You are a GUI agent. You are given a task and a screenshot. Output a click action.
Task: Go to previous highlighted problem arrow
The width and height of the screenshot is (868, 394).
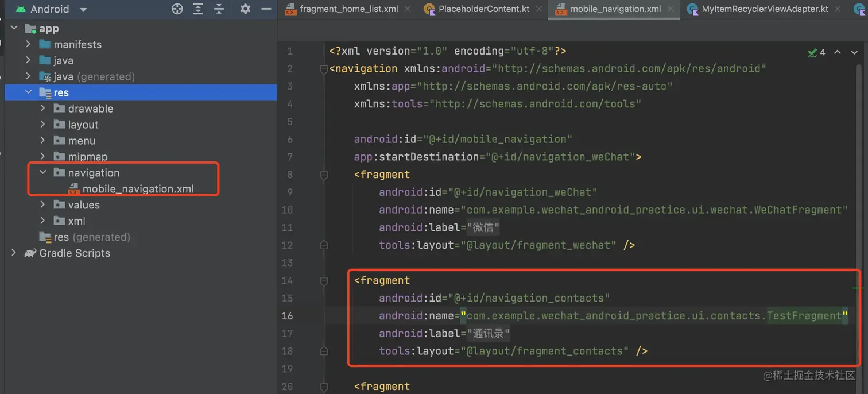pos(838,52)
